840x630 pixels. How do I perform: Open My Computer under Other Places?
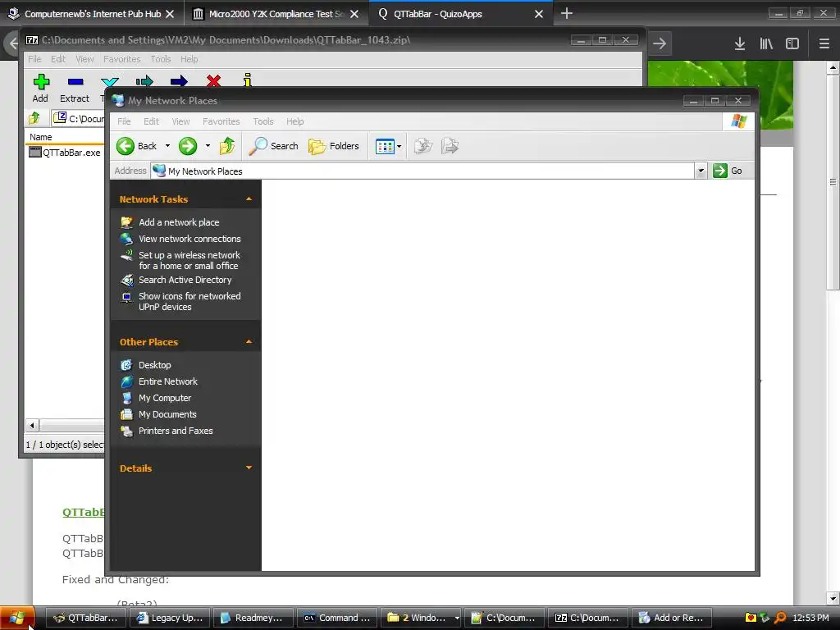coord(165,398)
